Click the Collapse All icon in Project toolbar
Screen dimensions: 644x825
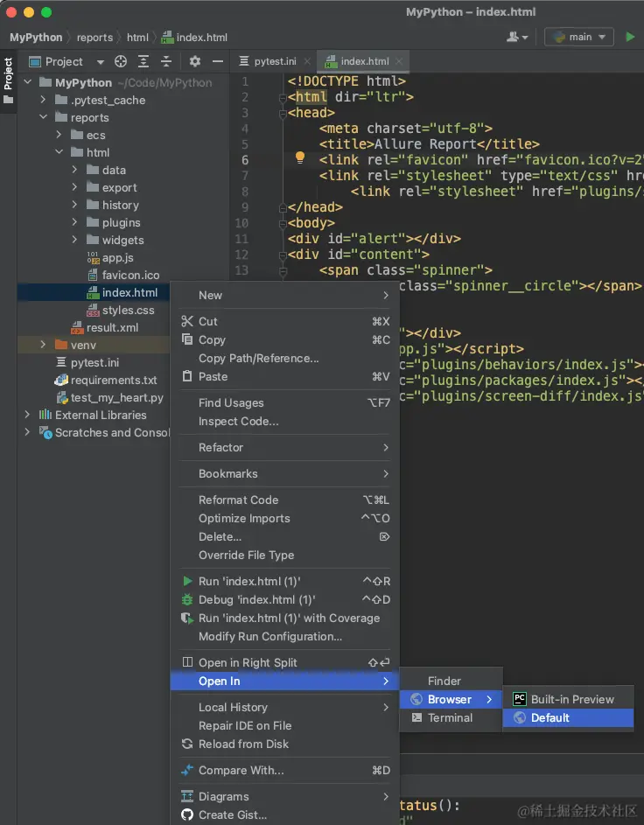coord(166,61)
